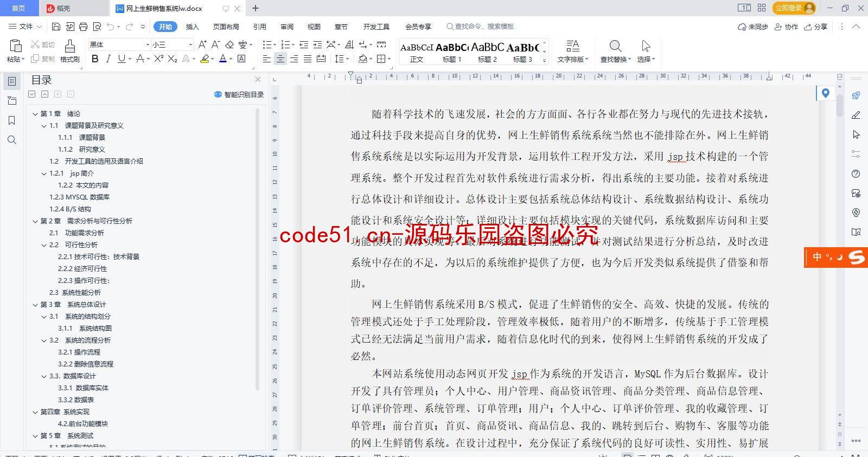Open the bookmark panel in left sidebar
This screenshot has height=457, width=868.
[x=12, y=120]
